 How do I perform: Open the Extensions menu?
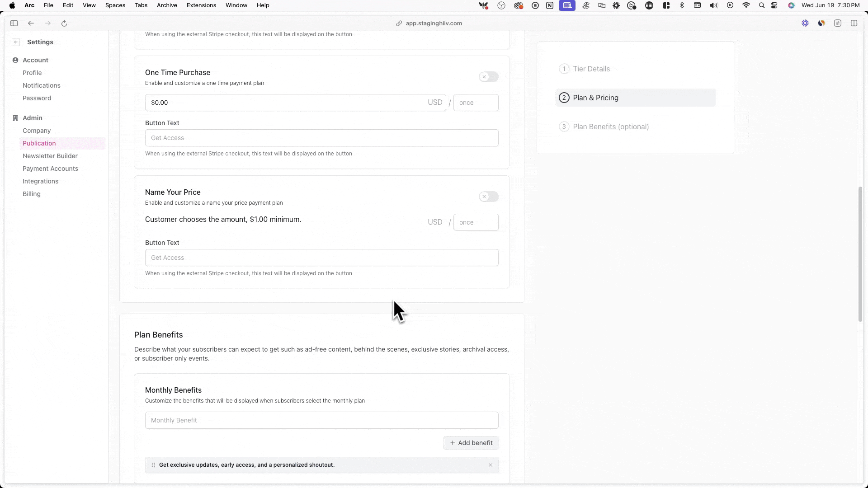(x=201, y=5)
